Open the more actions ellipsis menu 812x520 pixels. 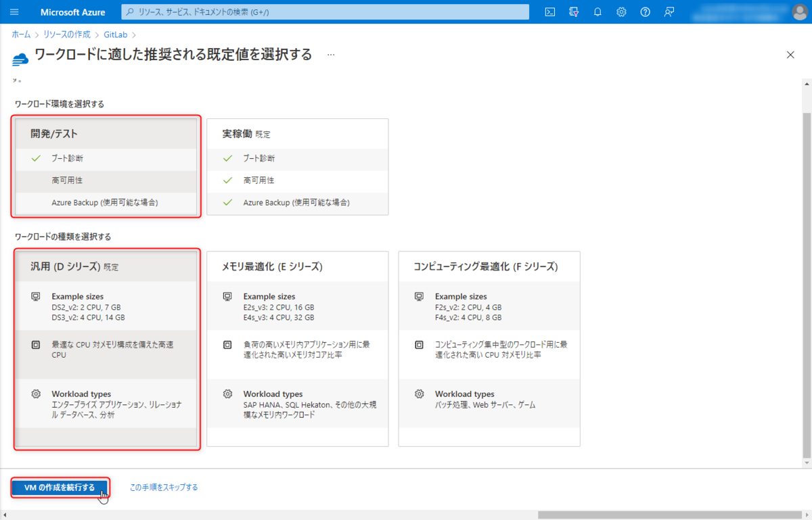330,55
